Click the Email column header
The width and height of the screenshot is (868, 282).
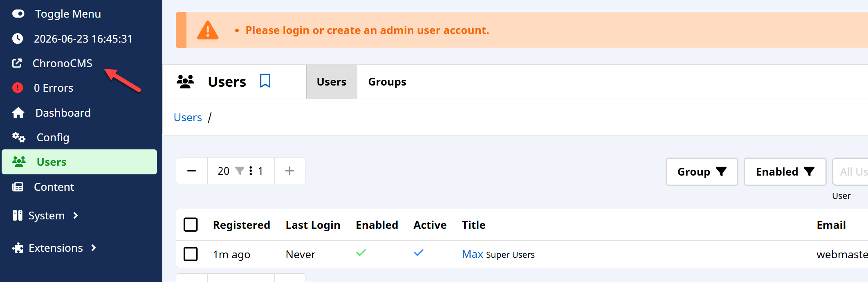[x=831, y=225]
